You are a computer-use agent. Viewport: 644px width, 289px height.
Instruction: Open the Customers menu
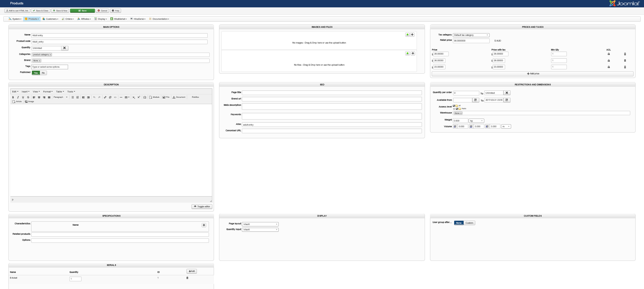[50, 19]
